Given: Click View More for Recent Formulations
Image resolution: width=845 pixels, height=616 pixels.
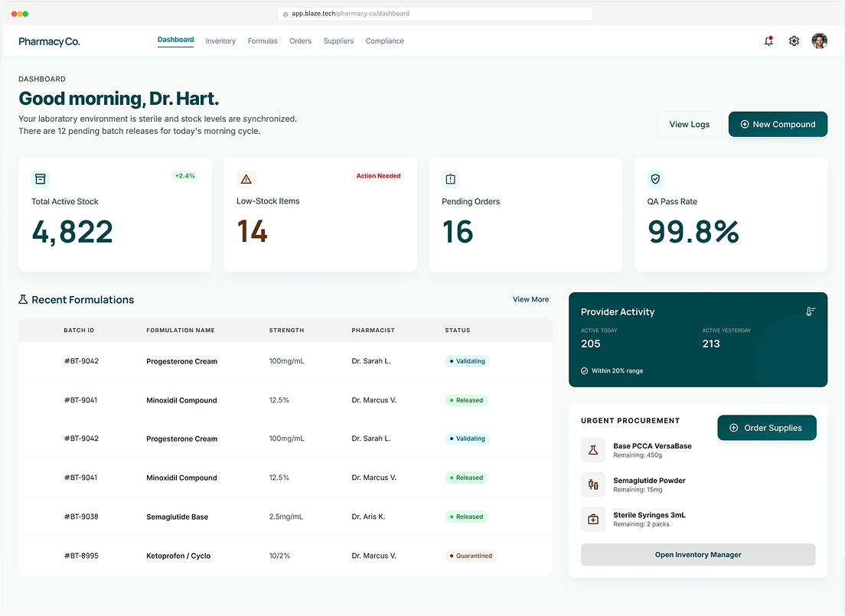Looking at the screenshot, I should pos(531,300).
